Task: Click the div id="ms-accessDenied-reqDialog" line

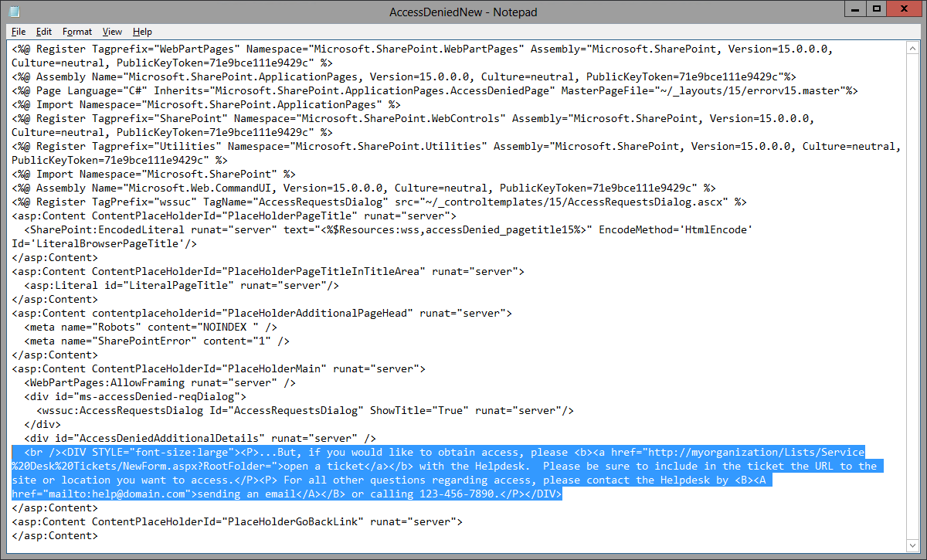Action: pos(135,396)
